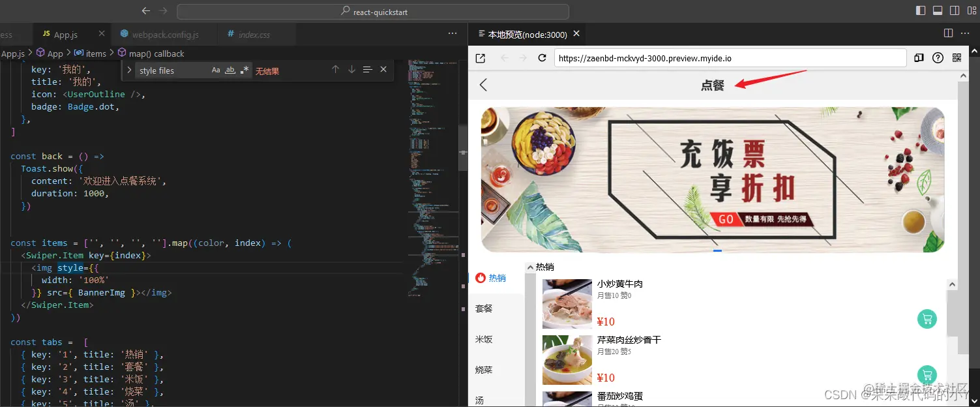Add 小炒黄牛肉 to cart
980x407 pixels.
(x=927, y=319)
